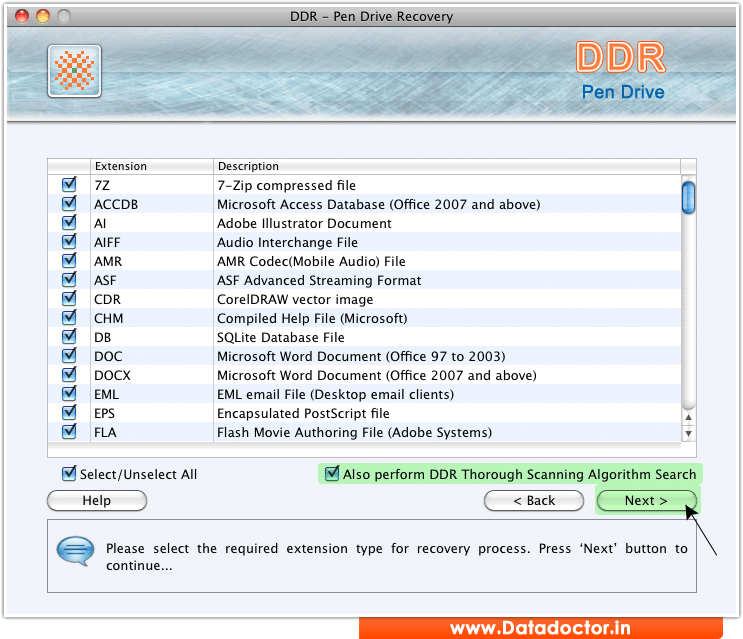Click the DDR application logo icon
This screenshot has width=743, height=639.
pyautogui.click(x=74, y=71)
